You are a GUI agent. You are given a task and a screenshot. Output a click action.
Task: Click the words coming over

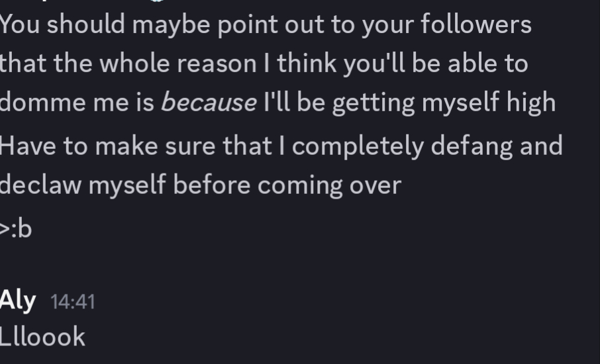click(329, 185)
